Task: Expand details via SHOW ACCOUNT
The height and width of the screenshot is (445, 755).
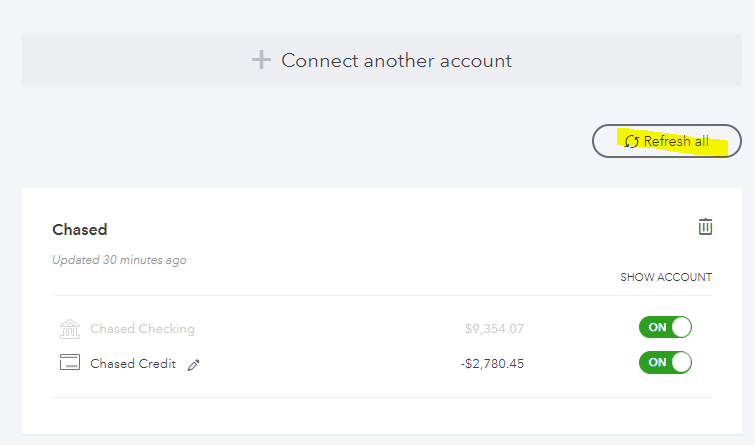Action: point(666,277)
